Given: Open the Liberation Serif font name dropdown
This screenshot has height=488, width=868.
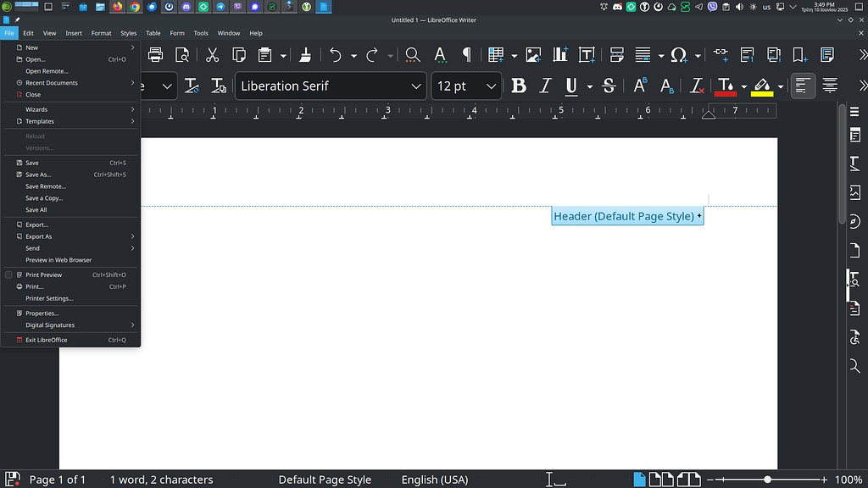Looking at the screenshot, I should (x=415, y=86).
